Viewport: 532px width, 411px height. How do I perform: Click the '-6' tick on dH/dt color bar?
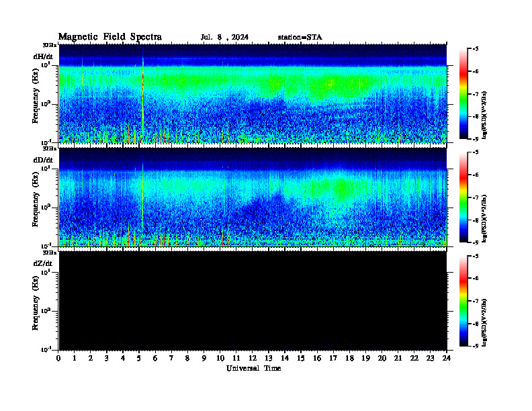(476, 71)
